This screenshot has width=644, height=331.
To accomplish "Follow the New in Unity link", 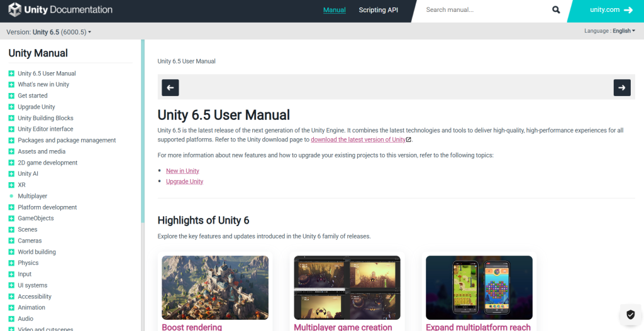I will tap(183, 171).
